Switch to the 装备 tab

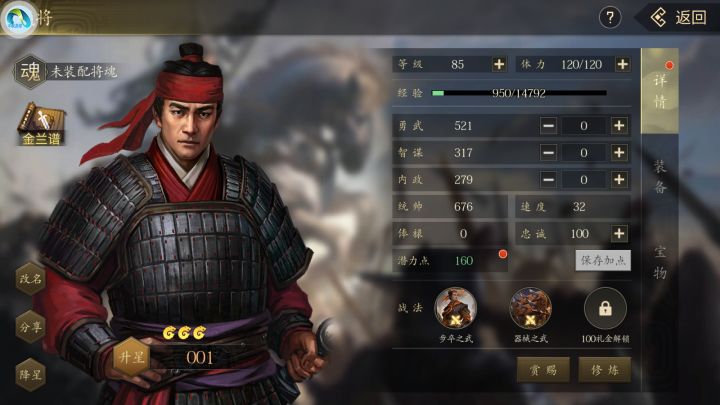[x=660, y=177]
